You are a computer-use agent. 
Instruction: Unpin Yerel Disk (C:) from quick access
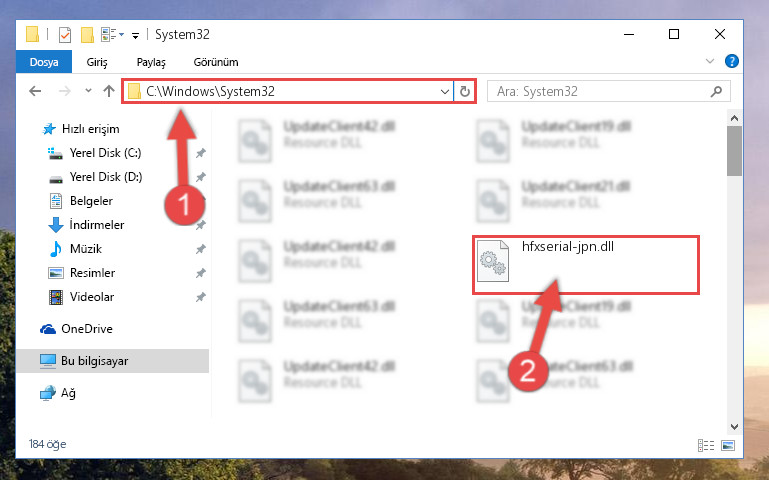tap(201, 153)
